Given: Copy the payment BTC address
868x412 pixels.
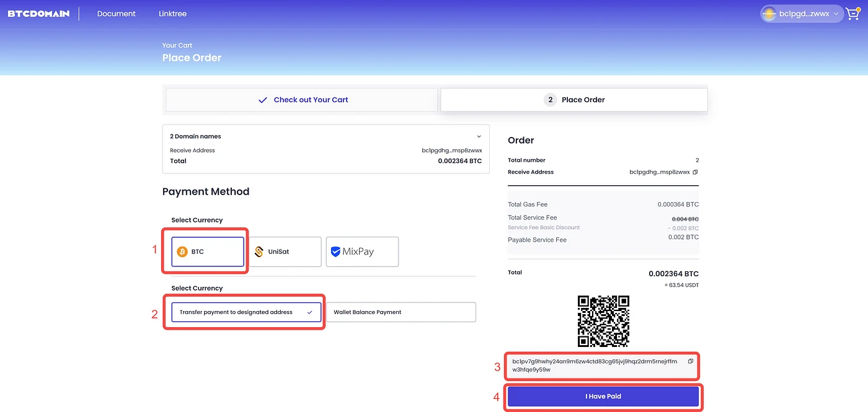Looking at the screenshot, I should tap(691, 361).
